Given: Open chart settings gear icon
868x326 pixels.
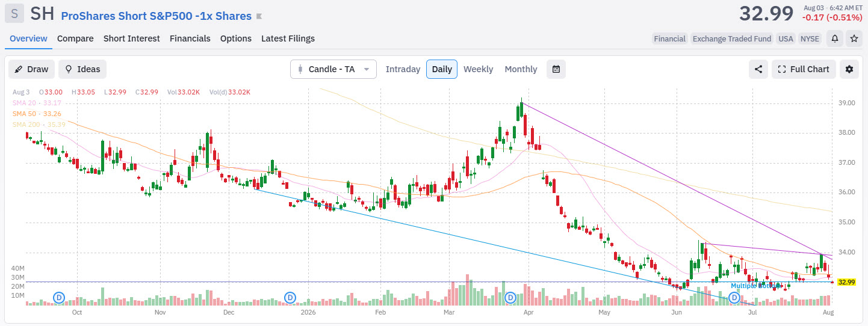Looking at the screenshot, I should pyautogui.click(x=849, y=69).
